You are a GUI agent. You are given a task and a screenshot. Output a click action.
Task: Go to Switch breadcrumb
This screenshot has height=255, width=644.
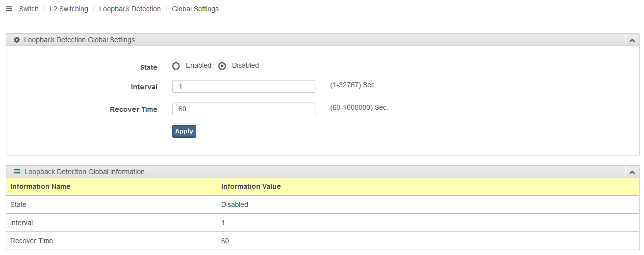pos(29,9)
